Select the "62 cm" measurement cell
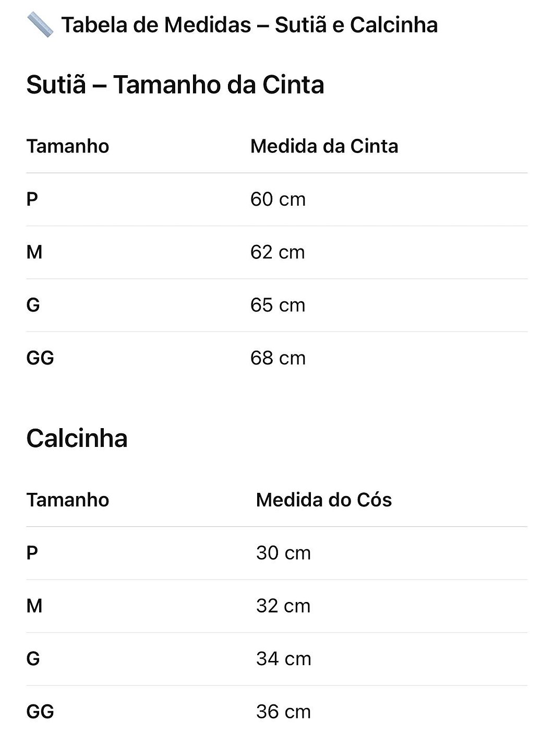Viewport: 554px width, 756px height. pos(278,253)
